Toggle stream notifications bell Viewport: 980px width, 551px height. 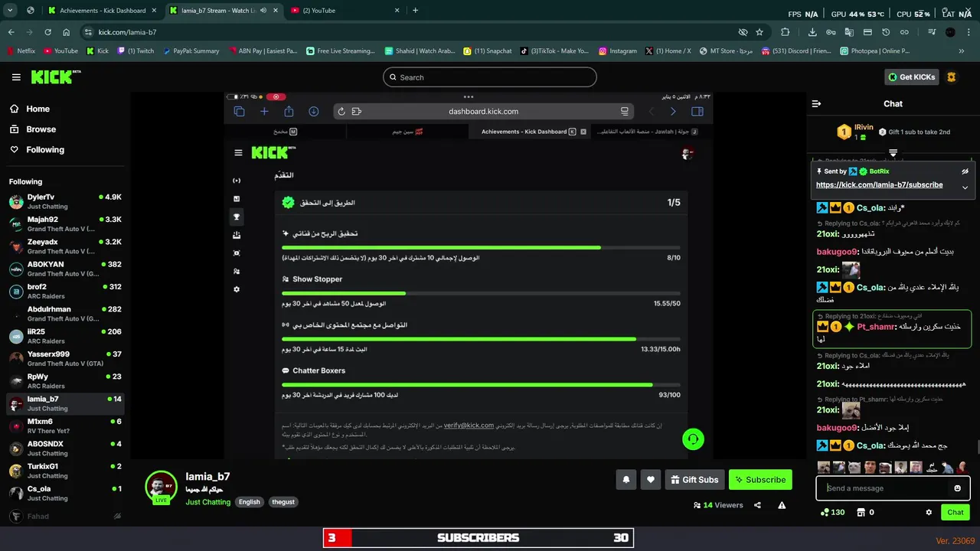tap(626, 480)
